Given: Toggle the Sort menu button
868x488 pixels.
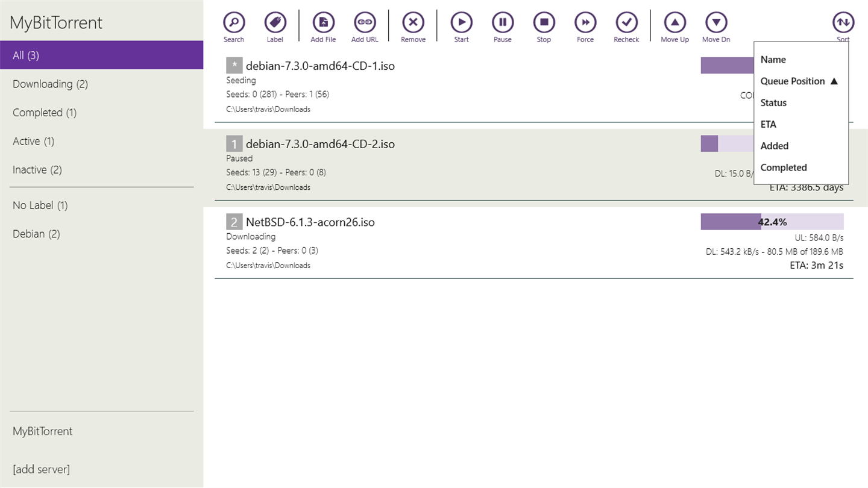Looking at the screenshot, I should coord(843,23).
